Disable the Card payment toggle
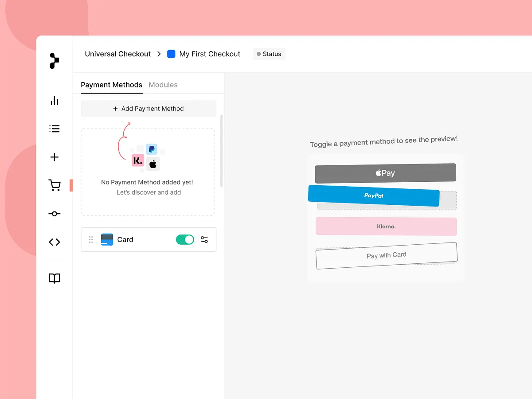 (185, 239)
